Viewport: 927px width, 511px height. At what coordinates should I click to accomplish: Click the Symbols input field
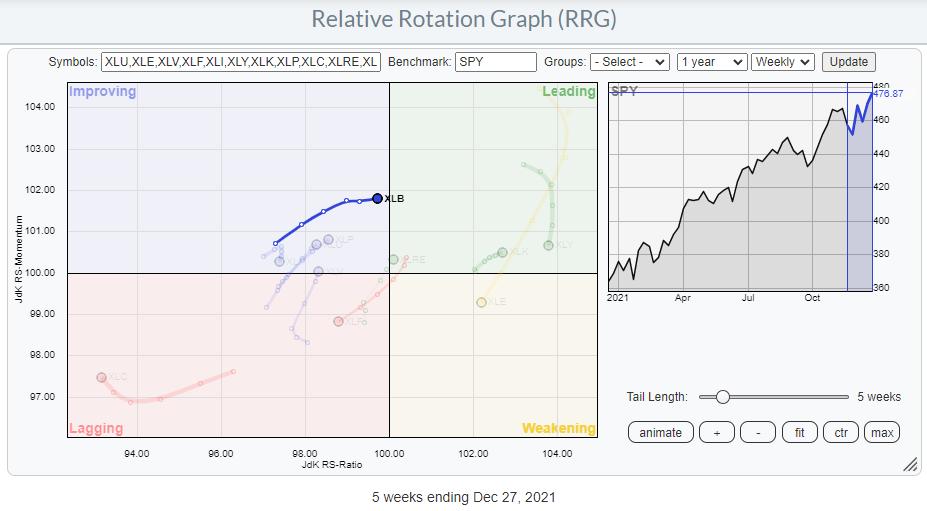pos(240,62)
